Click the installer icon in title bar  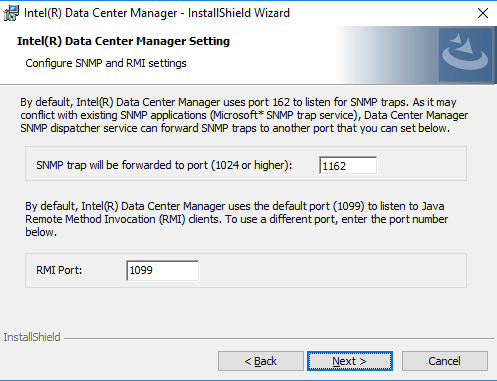pyautogui.click(x=11, y=13)
